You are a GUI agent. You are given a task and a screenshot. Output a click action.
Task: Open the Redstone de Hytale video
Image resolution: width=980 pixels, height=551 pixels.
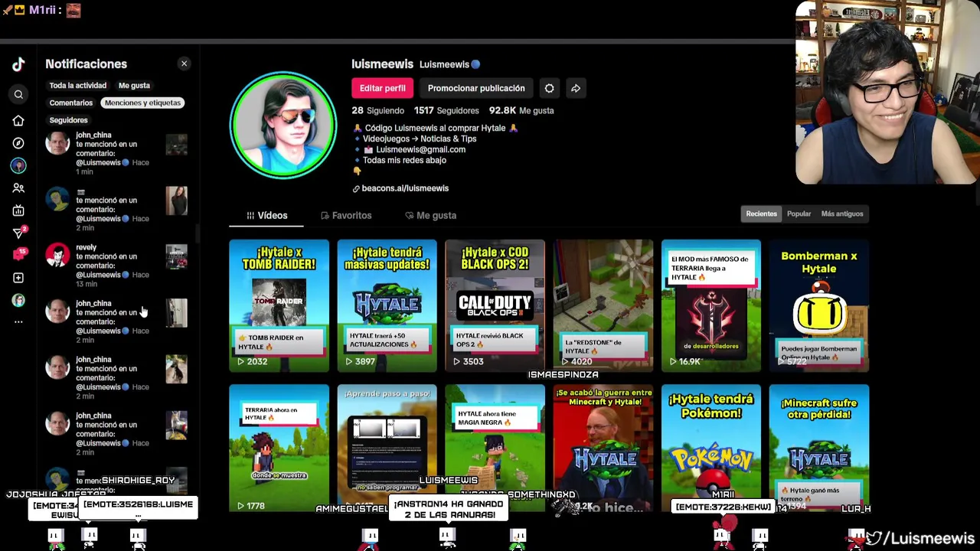(x=603, y=305)
